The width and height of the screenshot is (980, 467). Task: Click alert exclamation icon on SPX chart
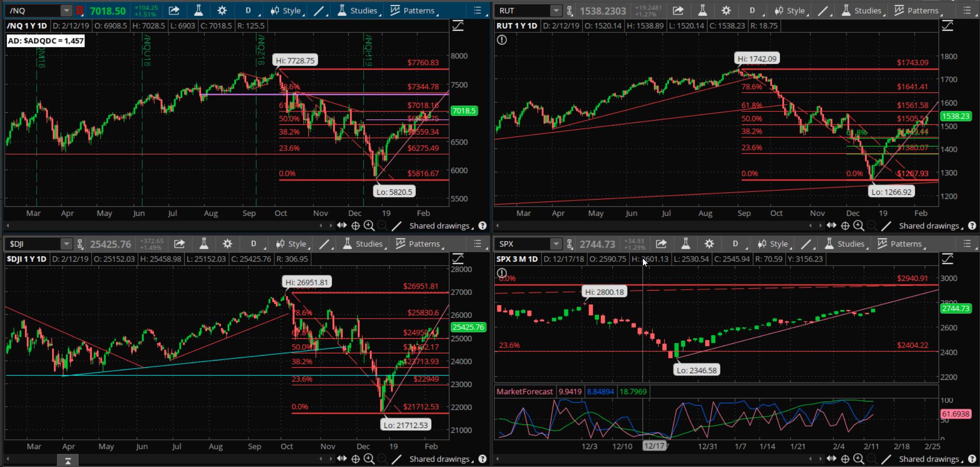point(502,273)
